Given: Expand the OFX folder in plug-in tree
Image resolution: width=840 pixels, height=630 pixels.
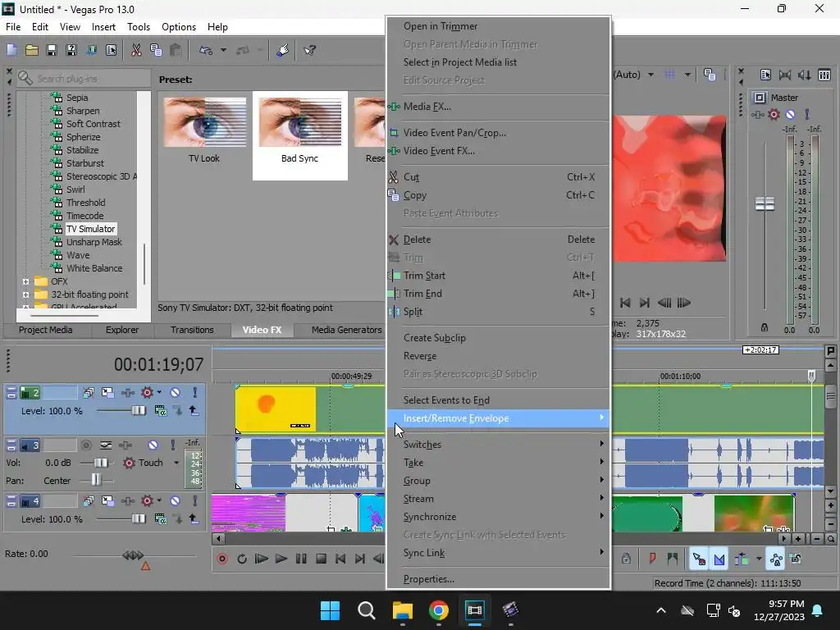Looking at the screenshot, I should (25, 281).
